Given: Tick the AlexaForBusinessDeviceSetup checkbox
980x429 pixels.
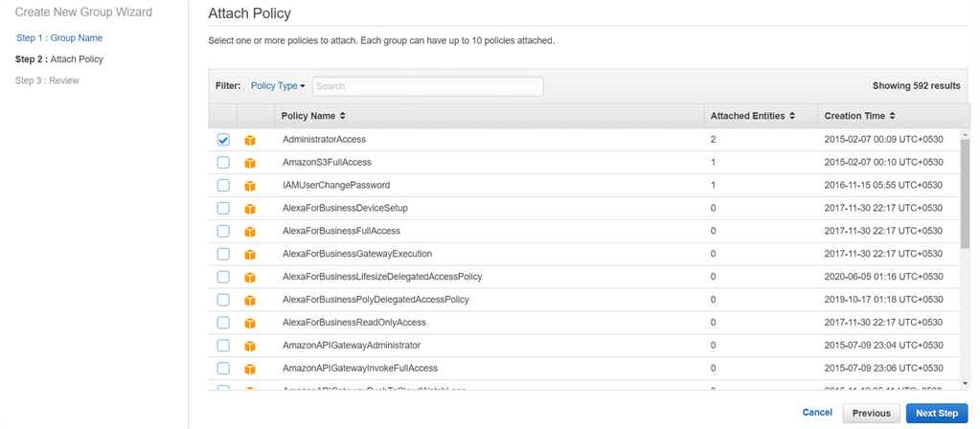Looking at the screenshot, I should pos(223,208).
